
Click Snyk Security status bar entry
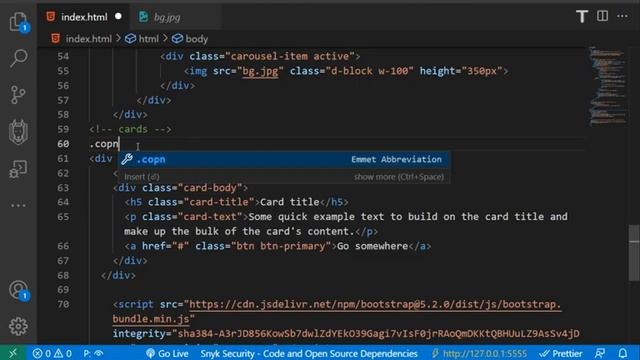click(x=309, y=353)
